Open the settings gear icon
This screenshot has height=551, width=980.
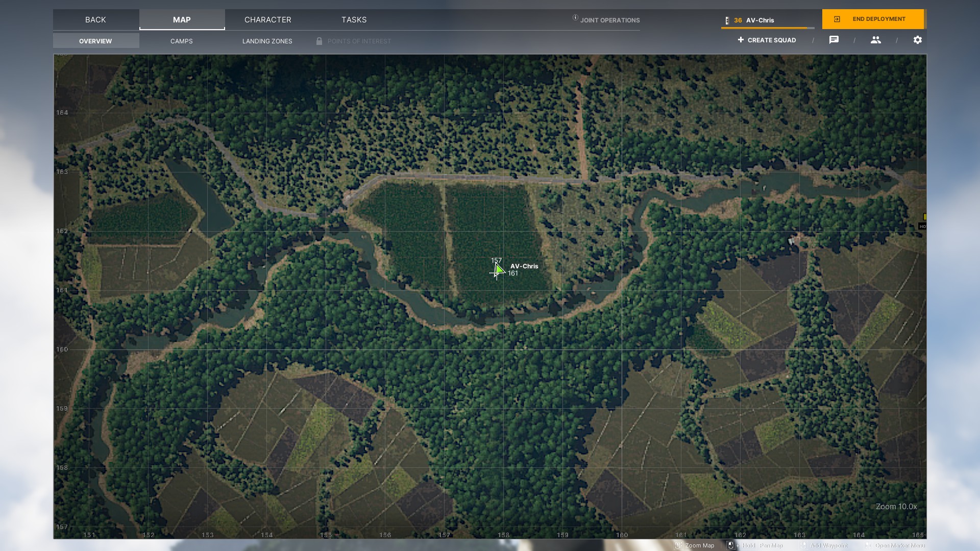pyautogui.click(x=918, y=40)
